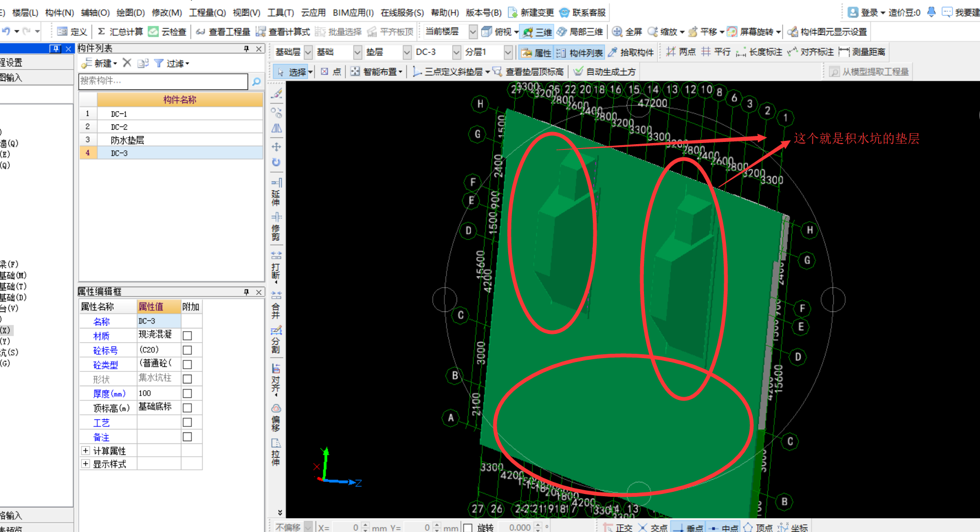Tick the 砼类型 附加 checkbox
Viewport: 980px width, 532px height.
[188, 364]
